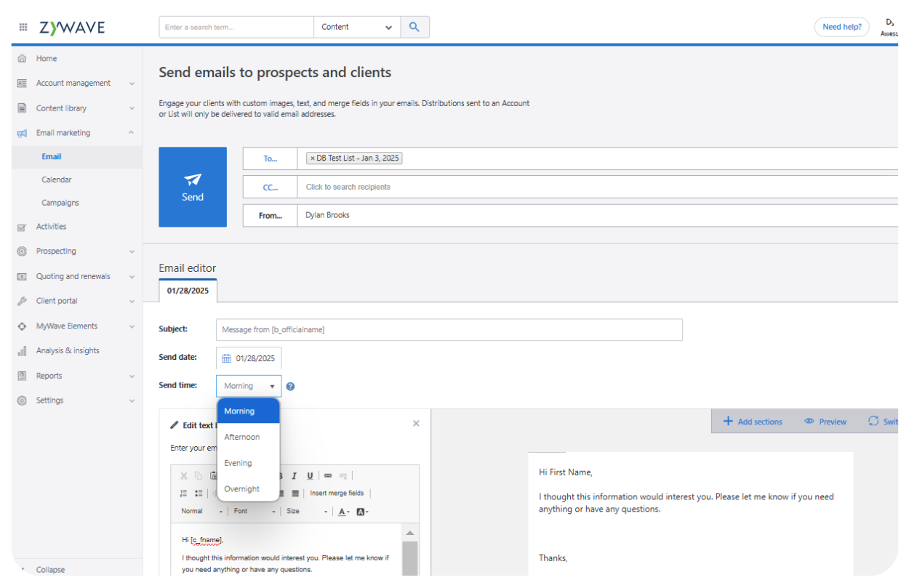Open the background color picker
Screen dimensions: 909x588
[362, 512]
